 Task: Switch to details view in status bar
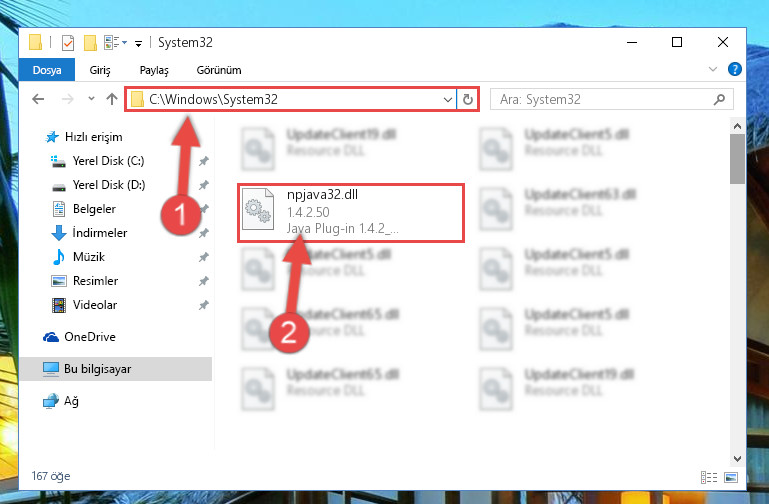(x=709, y=477)
